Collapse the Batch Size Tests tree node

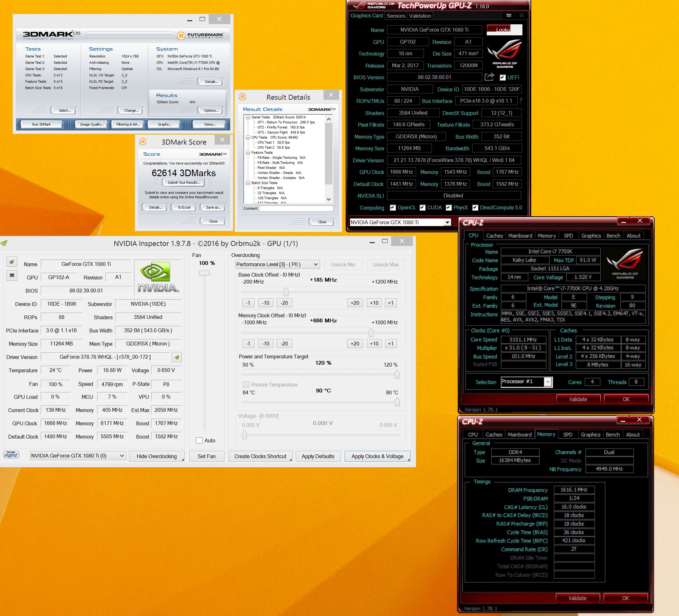(248, 183)
